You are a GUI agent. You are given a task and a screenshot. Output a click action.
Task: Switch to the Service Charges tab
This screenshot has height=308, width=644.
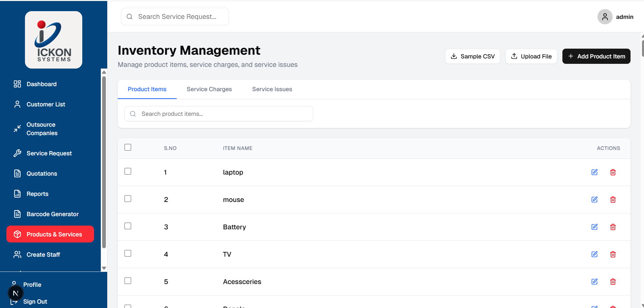(209, 89)
